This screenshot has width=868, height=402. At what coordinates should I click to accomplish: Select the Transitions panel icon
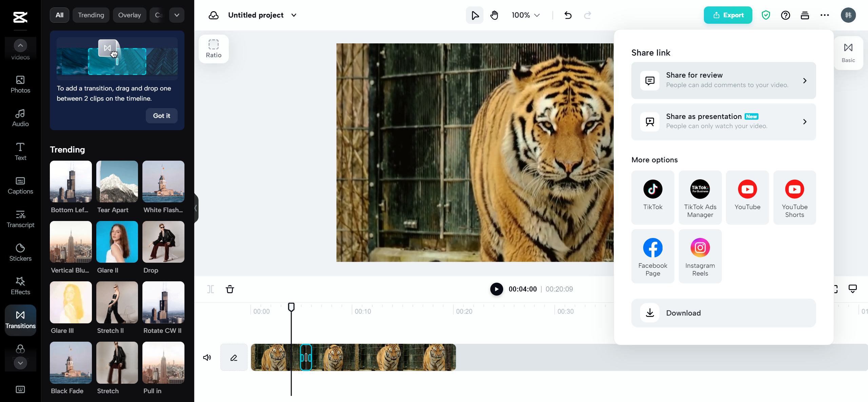point(20,320)
